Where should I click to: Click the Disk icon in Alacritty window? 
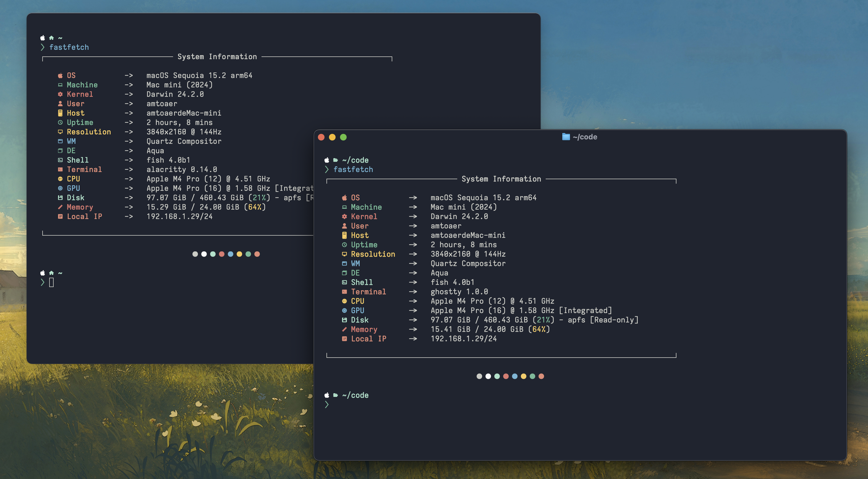tap(60, 198)
